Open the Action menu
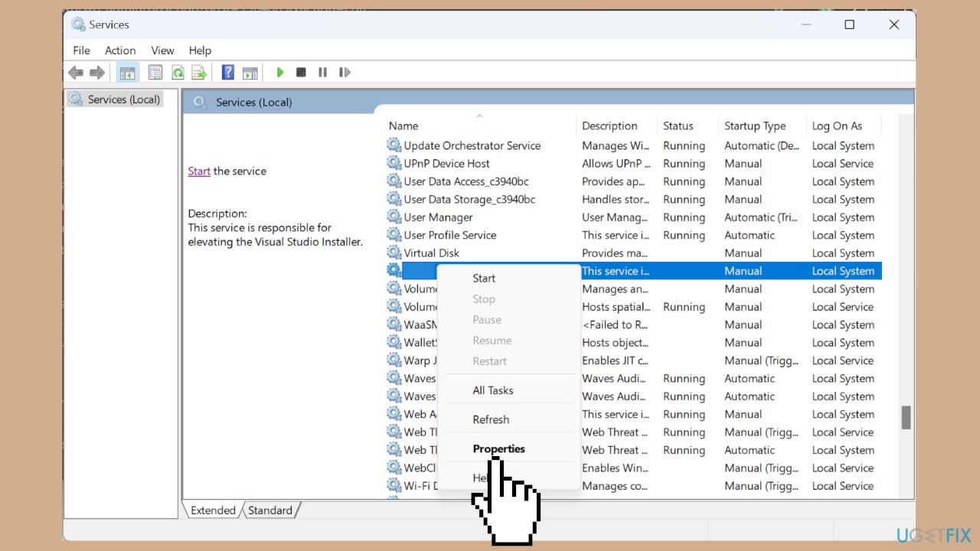 click(x=120, y=51)
